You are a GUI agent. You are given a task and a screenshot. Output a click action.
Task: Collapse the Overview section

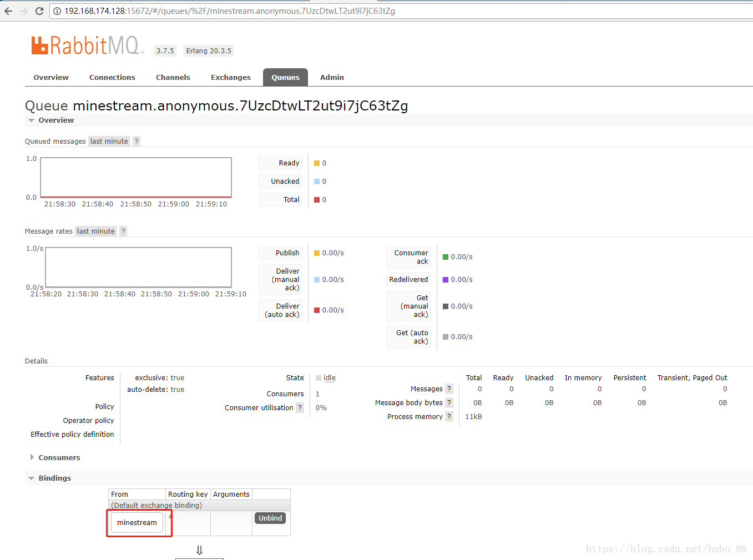[50, 120]
